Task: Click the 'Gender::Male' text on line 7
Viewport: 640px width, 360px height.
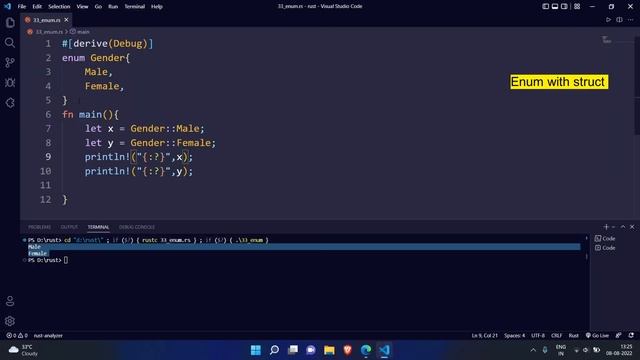Action: pyautogui.click(x=165, y=129)
